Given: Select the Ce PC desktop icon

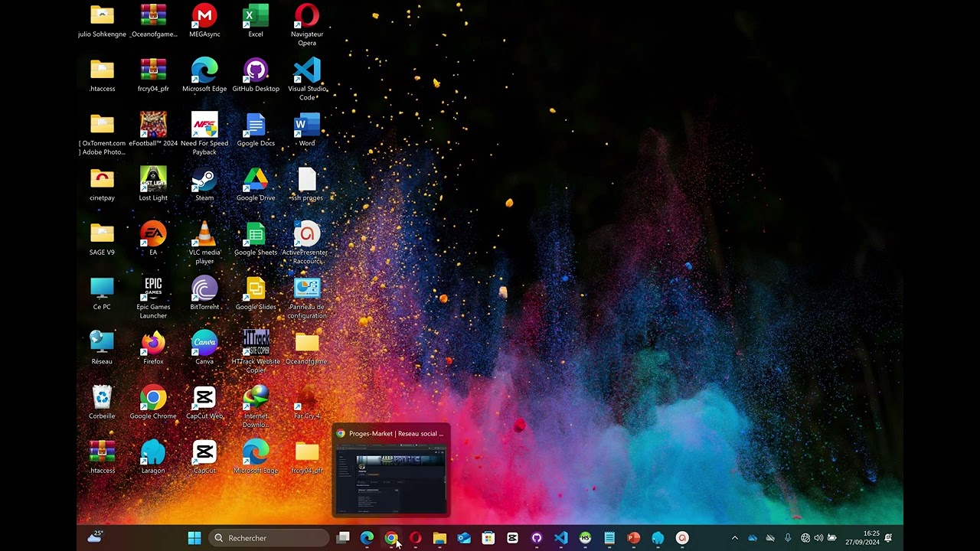Looking at the screenshot, I should point(102,293).
